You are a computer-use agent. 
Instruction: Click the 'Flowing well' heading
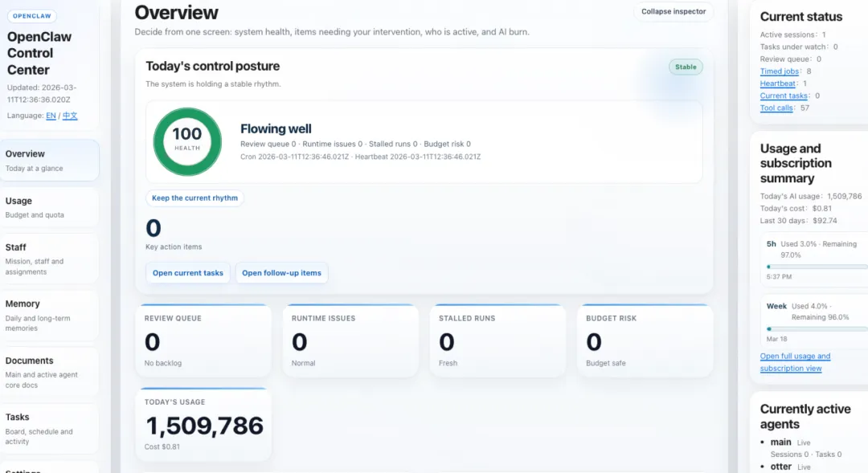276,129
